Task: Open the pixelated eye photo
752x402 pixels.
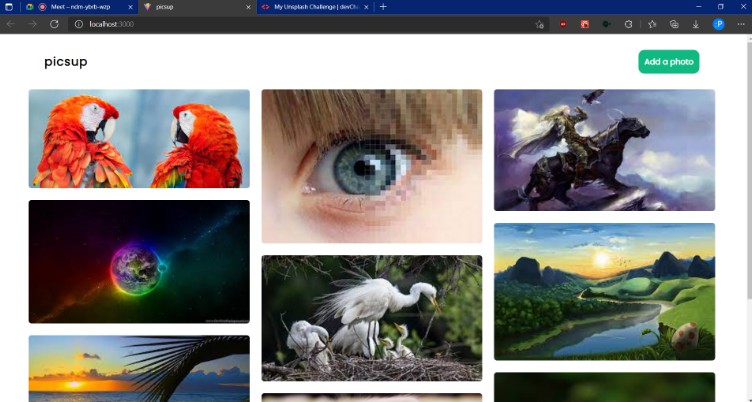Action: click(x=372, y=166)
